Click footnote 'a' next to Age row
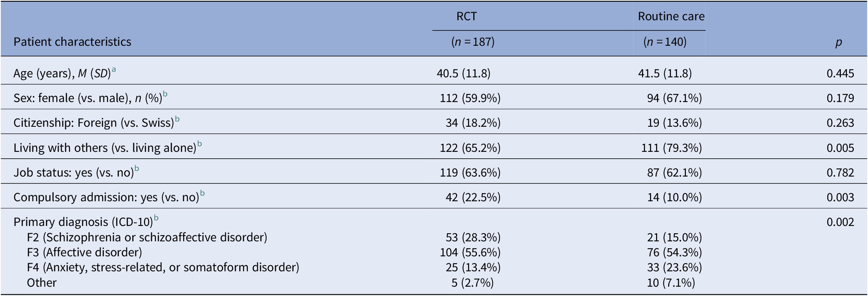The width and height of the screenshot is (868, 296). [114, 70]
